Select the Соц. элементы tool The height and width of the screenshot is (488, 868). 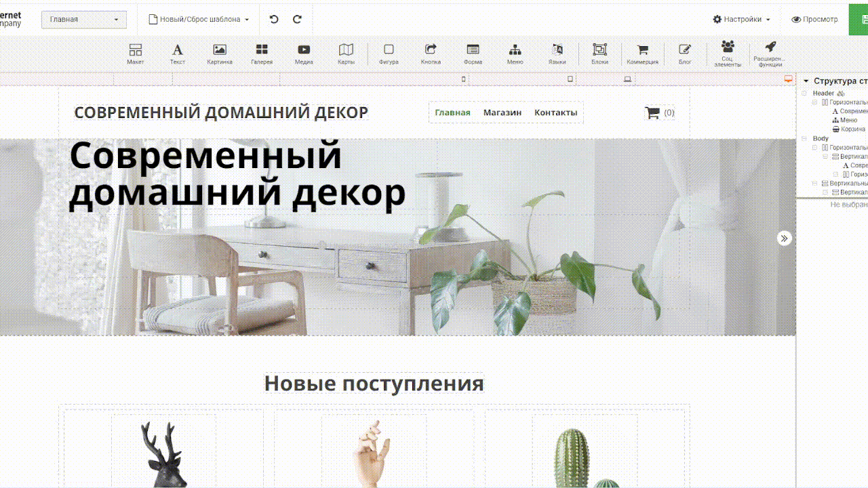(x=728, y=54)
